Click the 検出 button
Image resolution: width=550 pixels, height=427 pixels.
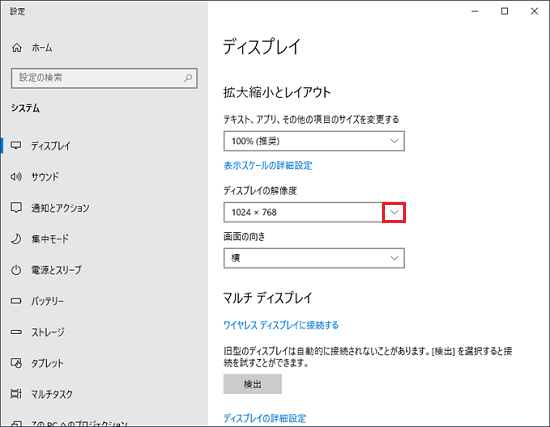click(x=253, y=384)
